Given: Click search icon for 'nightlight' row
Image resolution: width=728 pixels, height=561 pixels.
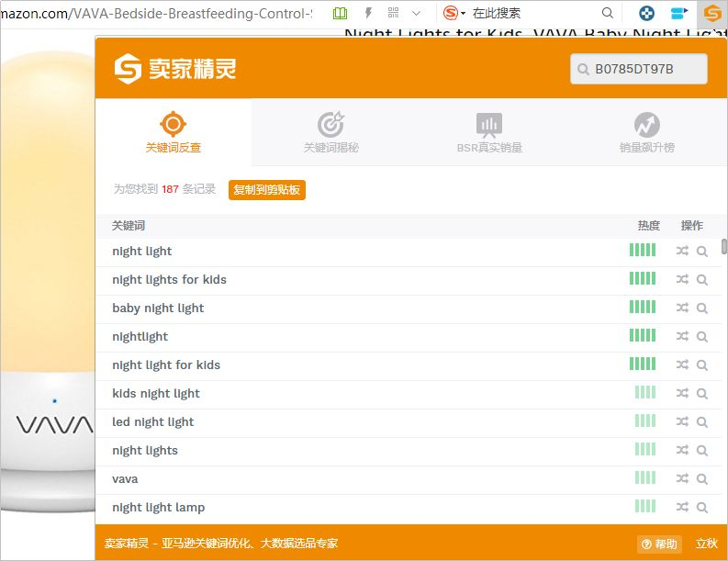Looking at the screenshot, I should (702, 336).
